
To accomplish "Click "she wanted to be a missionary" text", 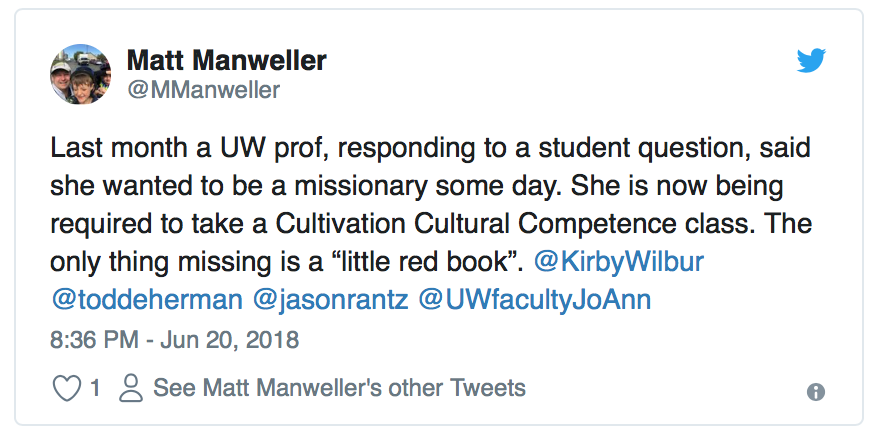I will tap(240, 186).
